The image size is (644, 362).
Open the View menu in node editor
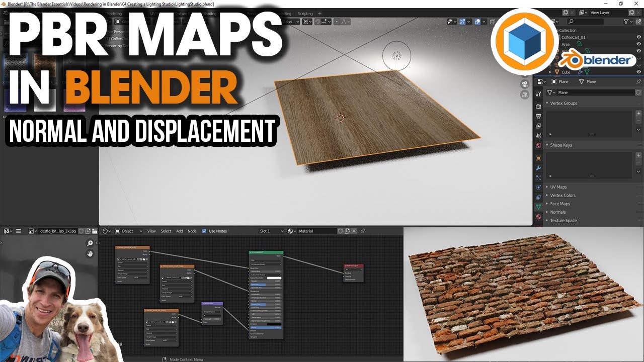[x=151, y=231]
